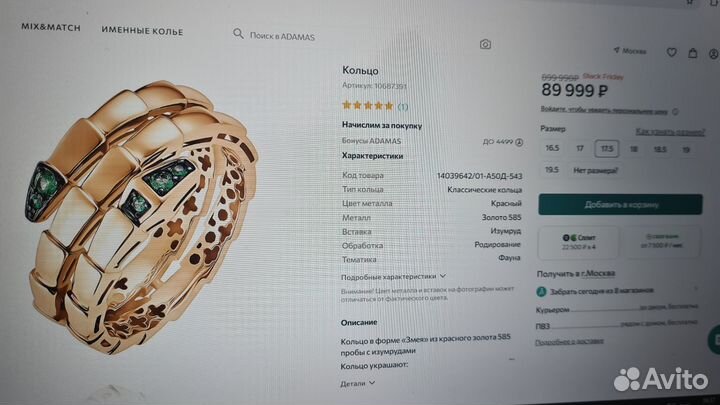The image size is (720, 405).
Task: Select ring size 18.5
Action: (660, 150)
